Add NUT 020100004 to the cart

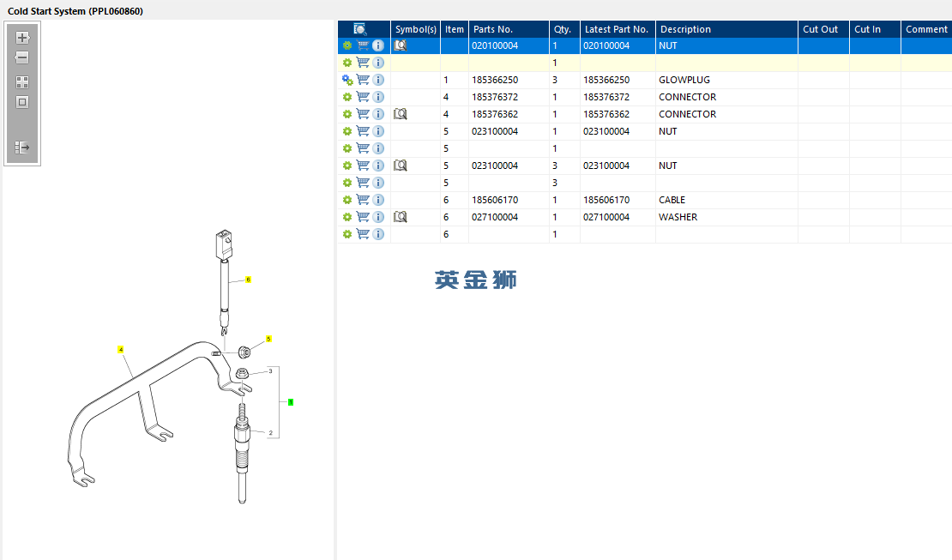pos(363,45)
